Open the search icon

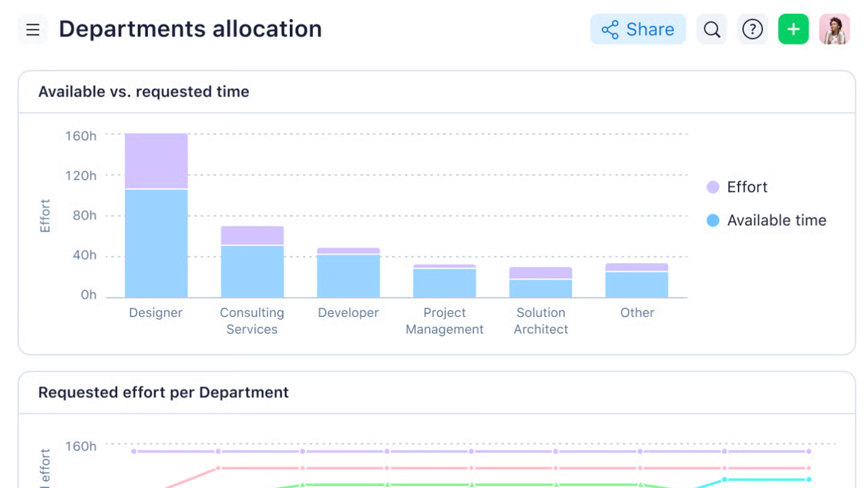(x=712, y=29)
